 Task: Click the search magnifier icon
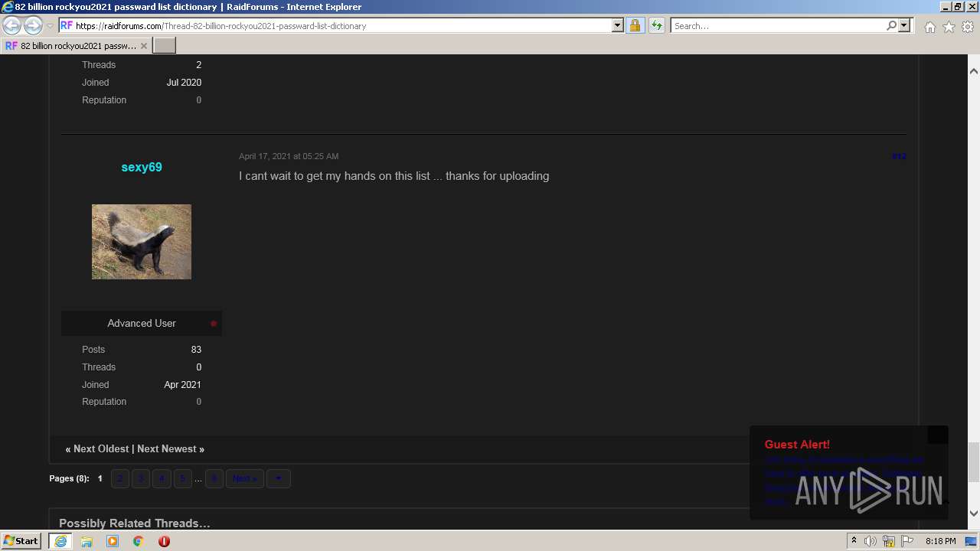(891, 25)
